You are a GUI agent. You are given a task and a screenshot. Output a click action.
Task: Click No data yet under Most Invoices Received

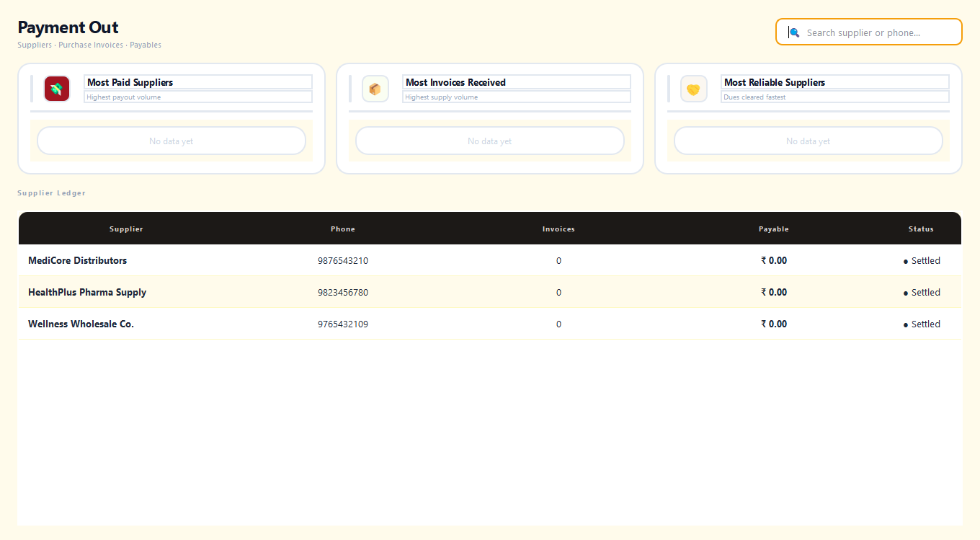[x=490, y=141]
